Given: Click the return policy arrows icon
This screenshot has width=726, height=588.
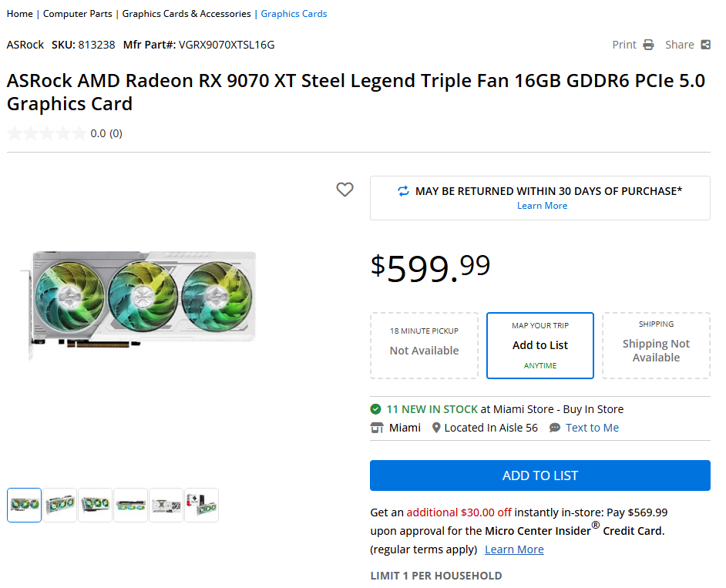Looking at the screenshot, I should click(403, 191).
